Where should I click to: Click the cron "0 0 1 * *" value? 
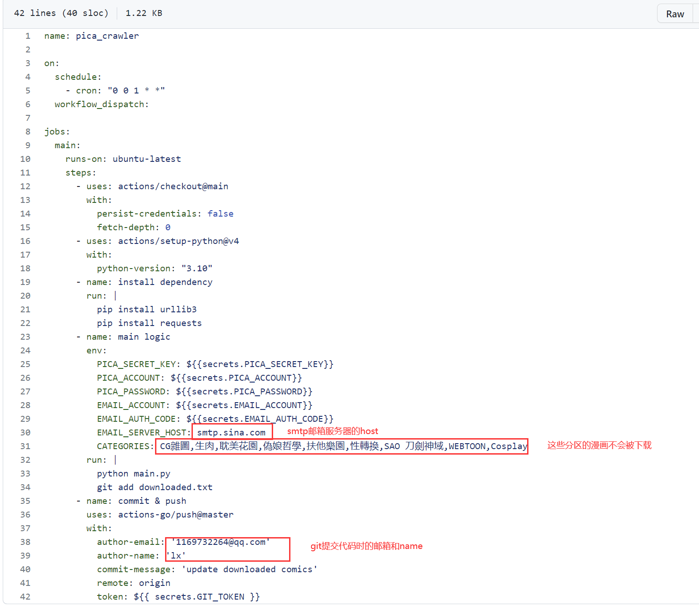136,91
